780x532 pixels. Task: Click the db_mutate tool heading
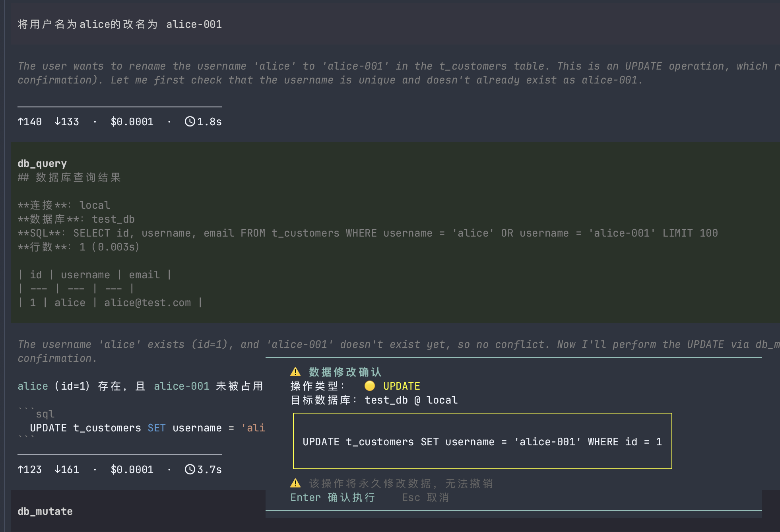pos(45,511)
